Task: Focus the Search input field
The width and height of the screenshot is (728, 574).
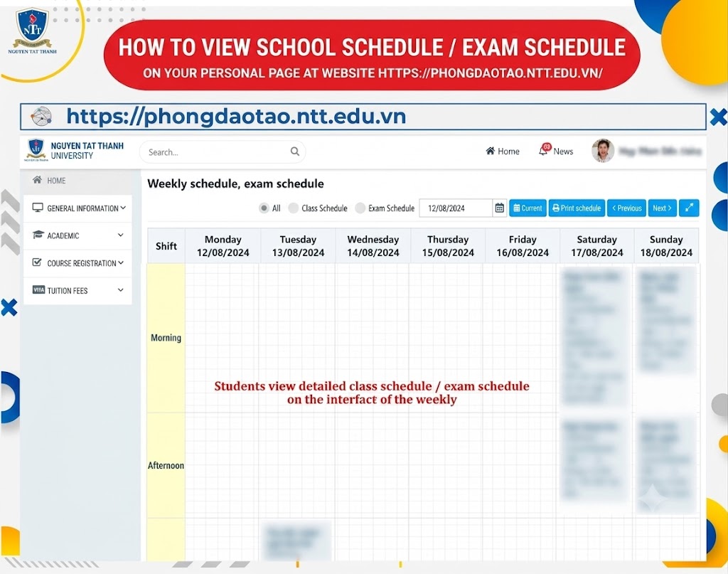Action: (223, 152)
